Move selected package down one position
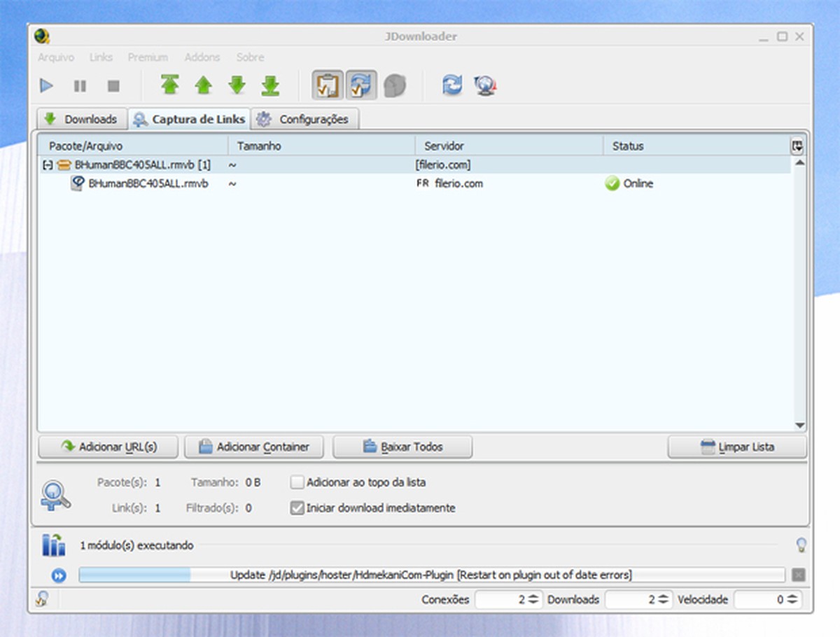The image size is (840, 637). (237, 85)
